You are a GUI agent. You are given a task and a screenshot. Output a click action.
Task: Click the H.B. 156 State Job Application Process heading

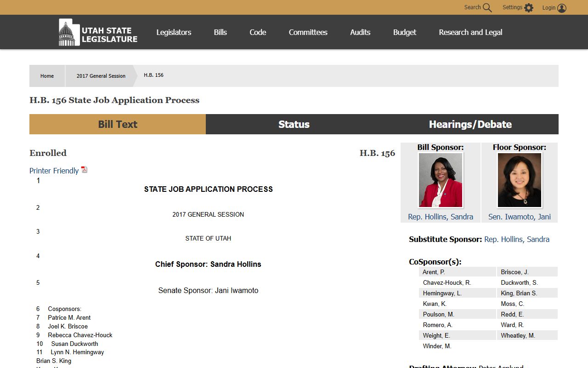point(114,100)
